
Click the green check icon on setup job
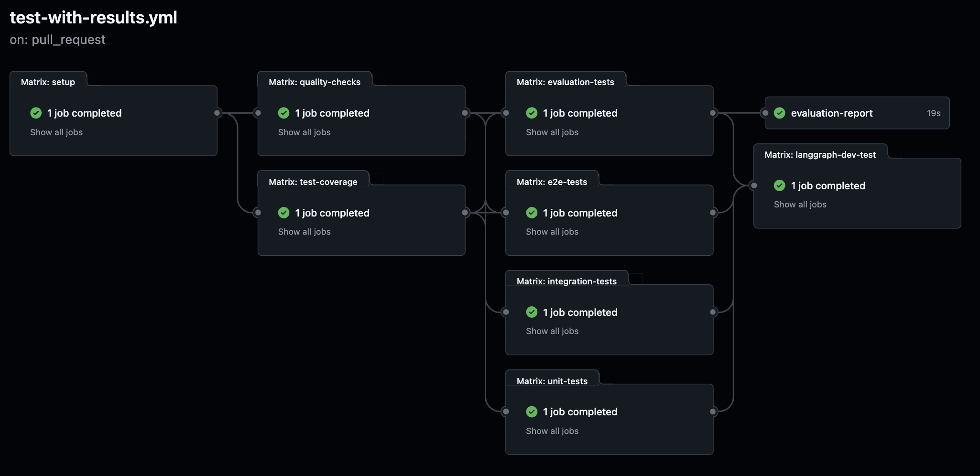[x=35, y=113]
